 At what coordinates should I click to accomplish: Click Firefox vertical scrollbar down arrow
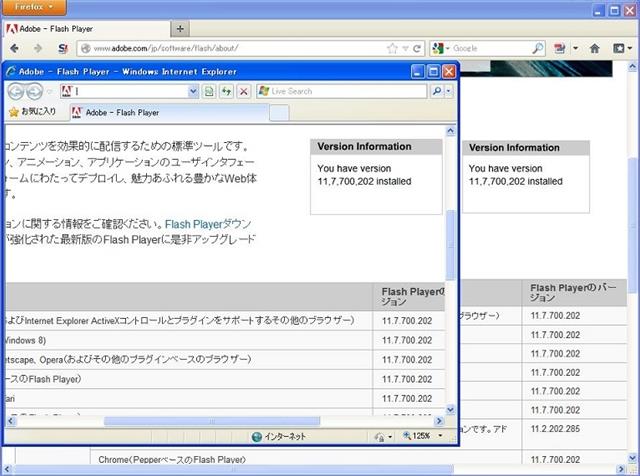point(632,458)
